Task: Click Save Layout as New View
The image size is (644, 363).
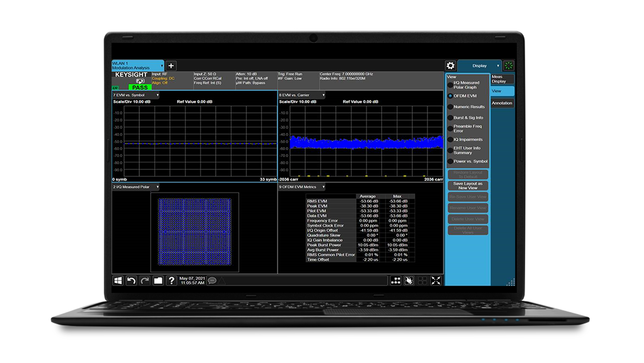Action: pyautogui.click(x=468, y=186)
